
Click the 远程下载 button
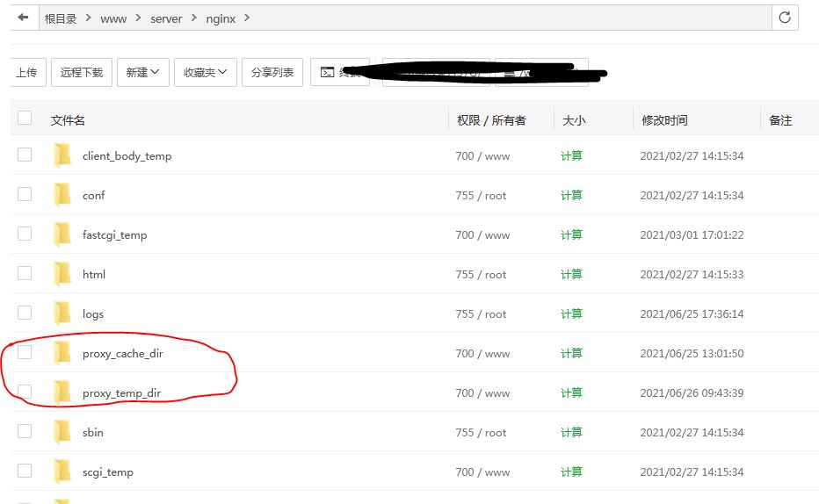[82, 72]
